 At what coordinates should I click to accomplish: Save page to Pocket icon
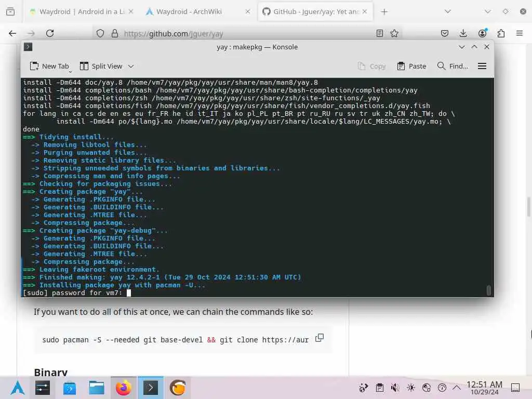coord(445,33)
